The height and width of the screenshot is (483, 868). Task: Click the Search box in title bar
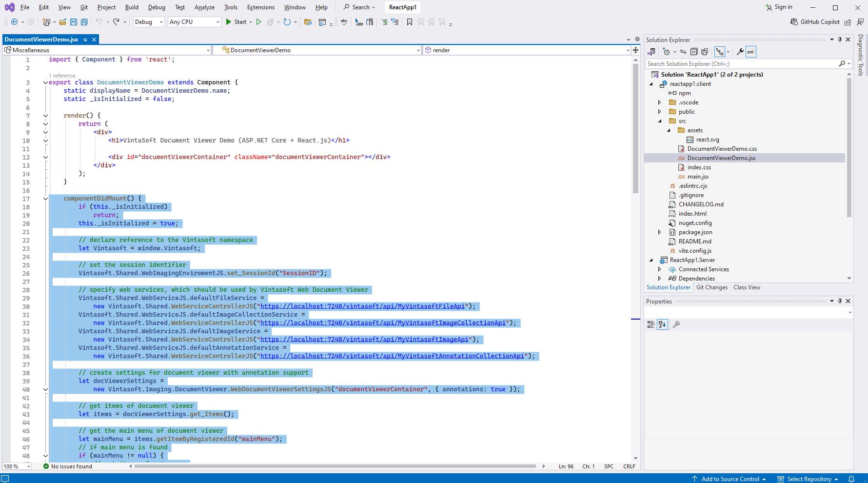point(359,7)
